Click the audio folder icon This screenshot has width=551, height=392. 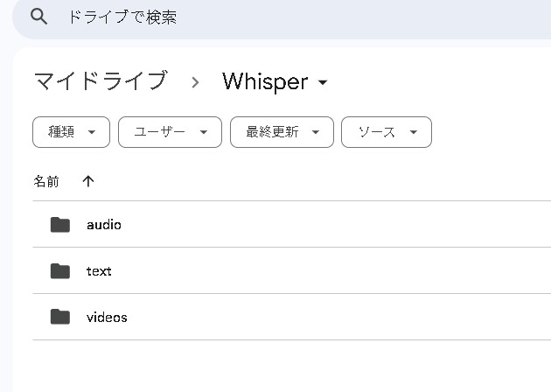(x=59, y=225)
